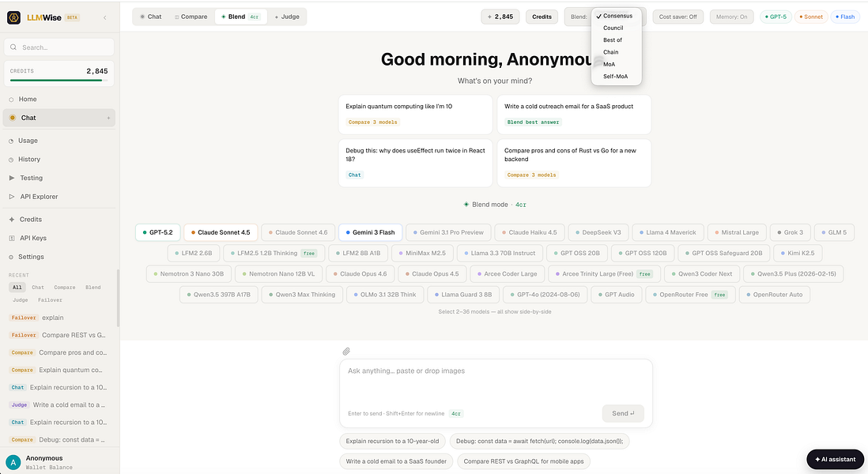Open recent Compare Explain quantum item
The image size is (868, 474).
pyautogui.click(x=58, y=370)
